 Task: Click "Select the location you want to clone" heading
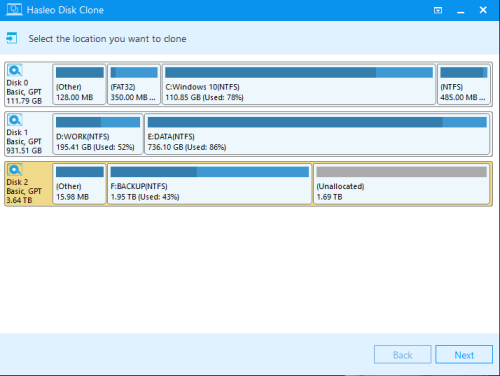click(x=107, y=39)
